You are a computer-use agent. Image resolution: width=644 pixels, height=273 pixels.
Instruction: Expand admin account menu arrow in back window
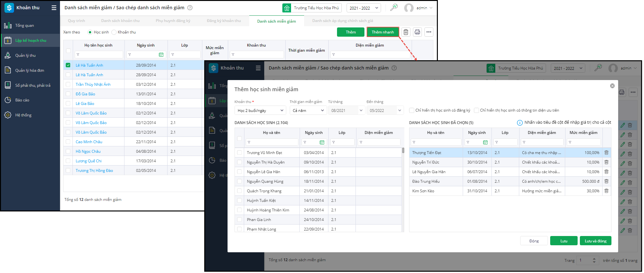point(431,8)
